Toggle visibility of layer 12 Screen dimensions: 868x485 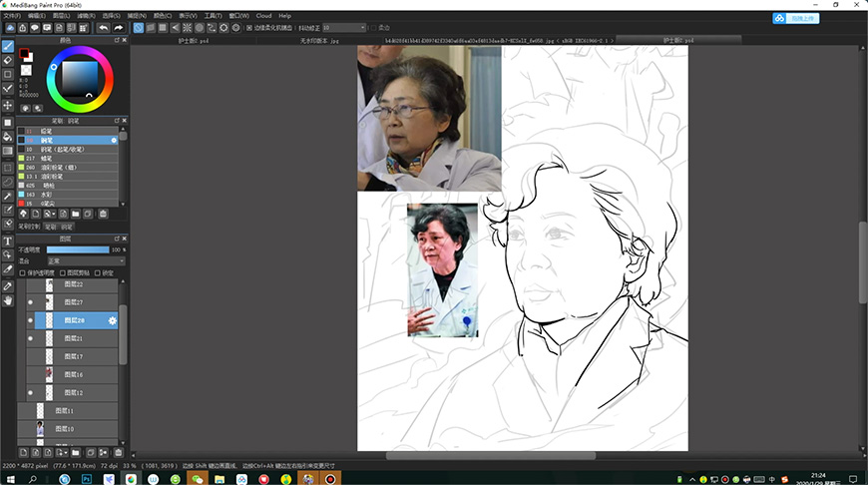point(31,392)
